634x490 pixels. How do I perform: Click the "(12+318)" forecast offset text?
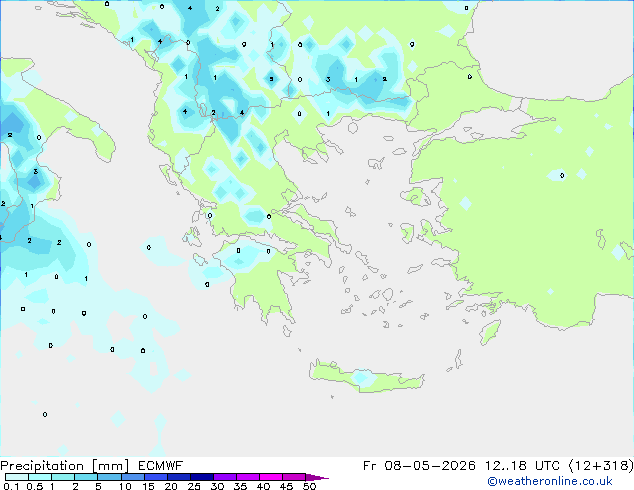point(601,466)
